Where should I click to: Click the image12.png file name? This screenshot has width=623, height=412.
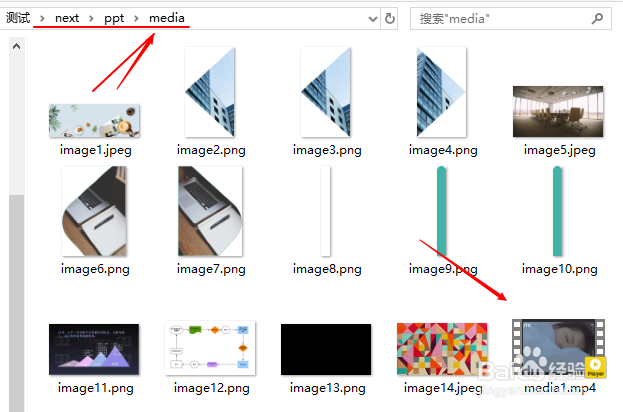coord(211,388)
